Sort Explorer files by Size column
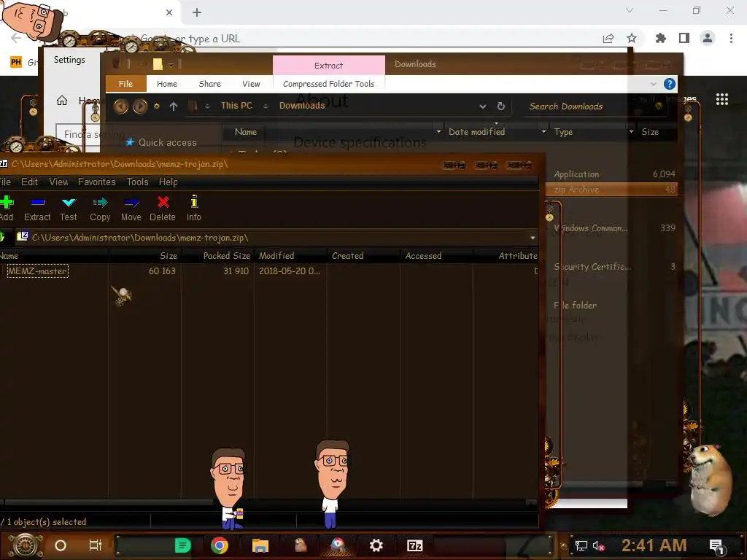Viewport: 747px width, 560px height. 650,132
